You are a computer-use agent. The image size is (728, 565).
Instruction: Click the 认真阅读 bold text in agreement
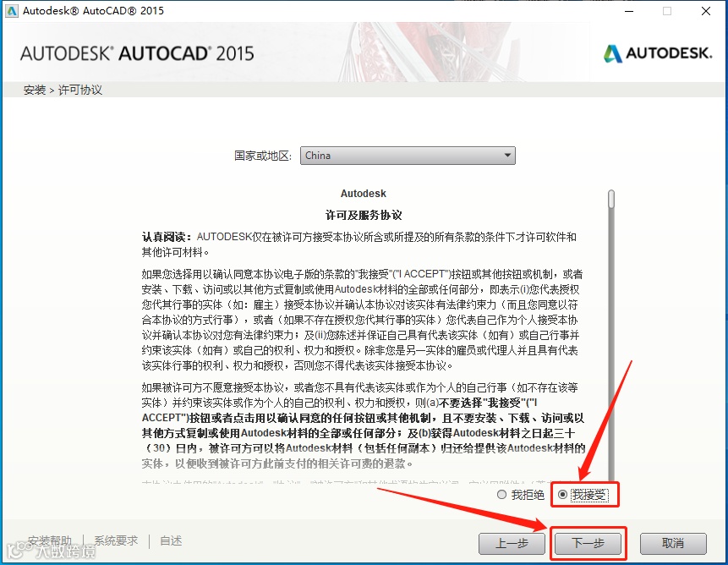point(167,237)
